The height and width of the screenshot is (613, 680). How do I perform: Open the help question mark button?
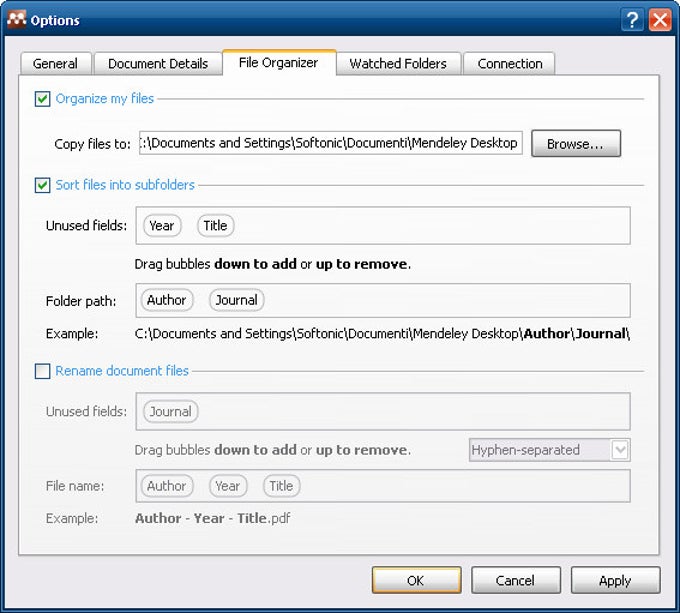[x=632, y=20]
